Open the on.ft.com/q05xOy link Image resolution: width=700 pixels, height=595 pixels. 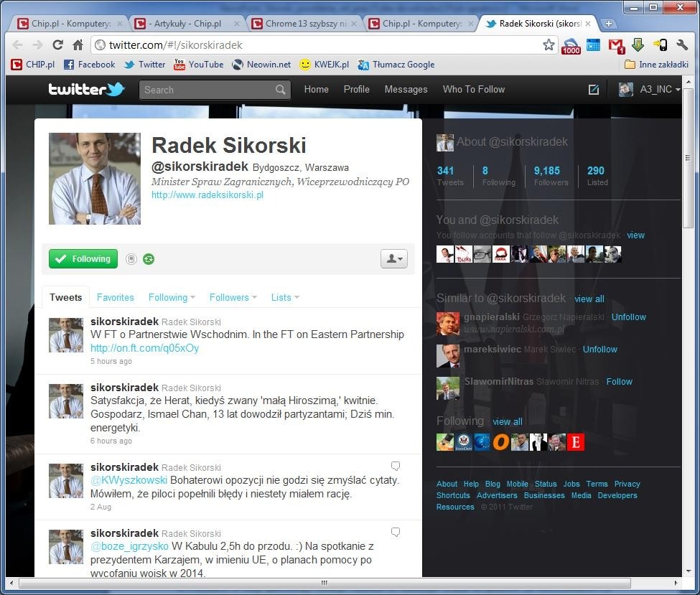click(144, 348)
